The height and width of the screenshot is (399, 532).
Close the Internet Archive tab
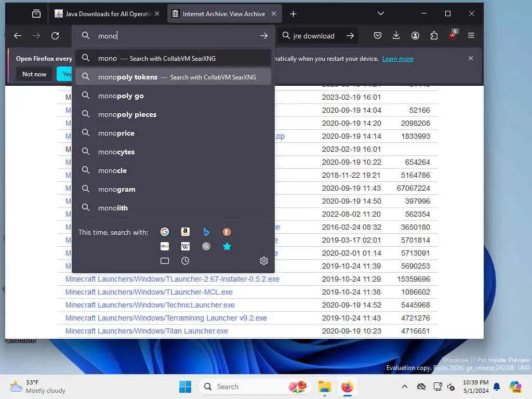click(x=274, y=14)
